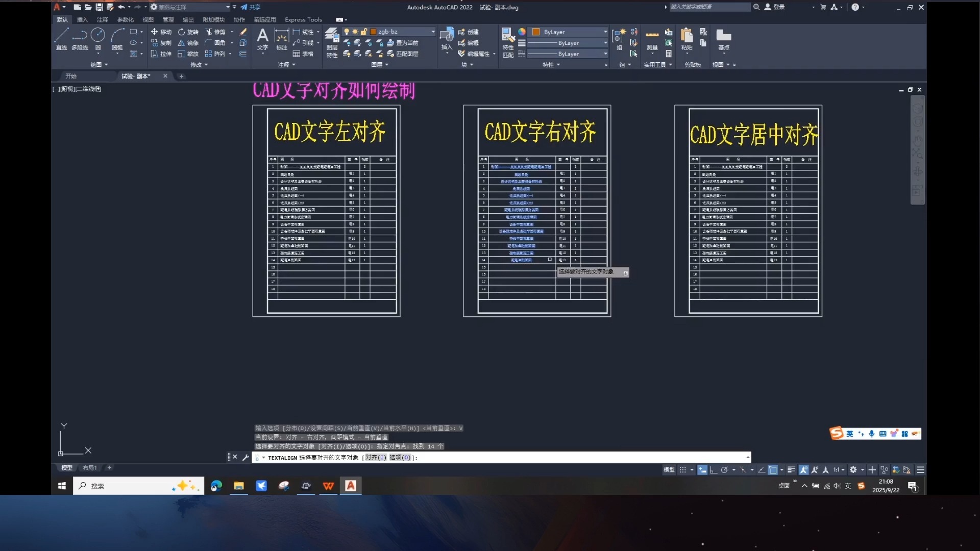
Task: Open the linetype ByLayer dropdown
Action: 568,54
